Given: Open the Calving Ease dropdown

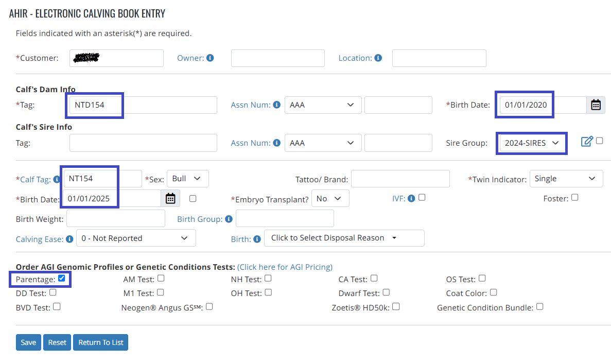Looking at the screenshot, I should pos(136,238).
